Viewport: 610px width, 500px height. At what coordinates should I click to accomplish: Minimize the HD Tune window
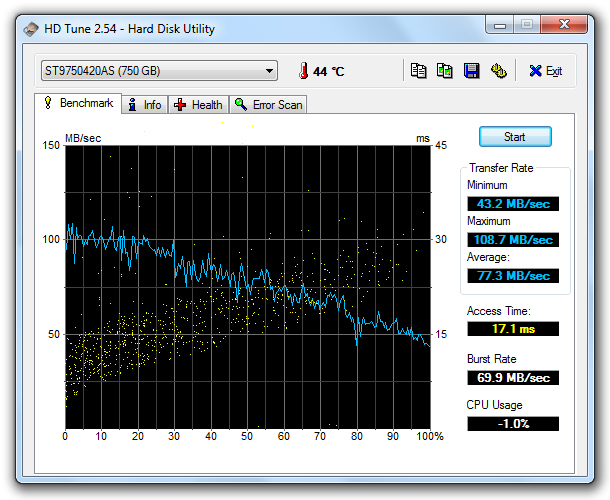500,25
